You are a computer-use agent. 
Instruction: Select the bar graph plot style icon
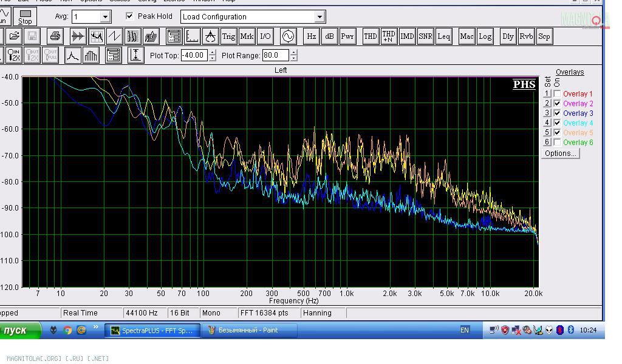91,55
